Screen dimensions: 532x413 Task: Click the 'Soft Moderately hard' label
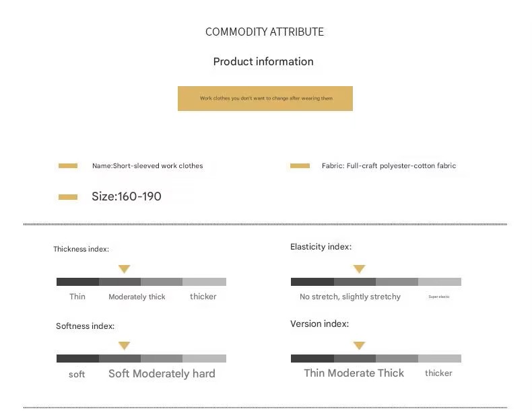[162, 374]
